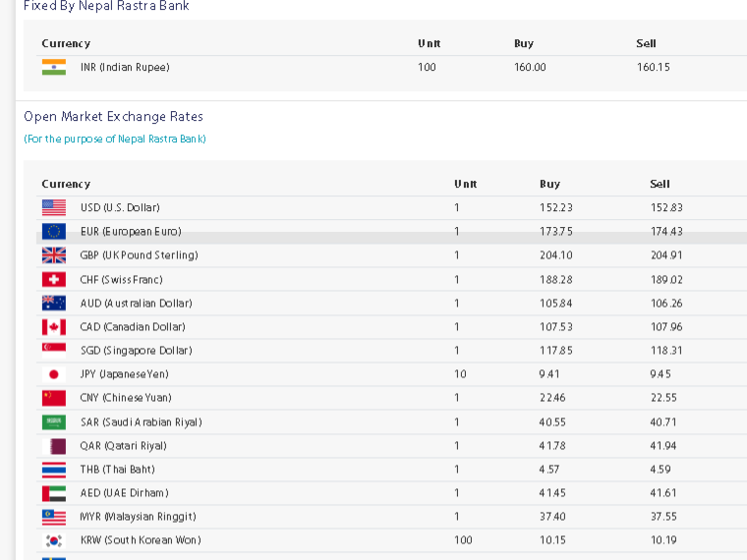Click the United States flag icon
747x560 pixels.
click(54, 207)
